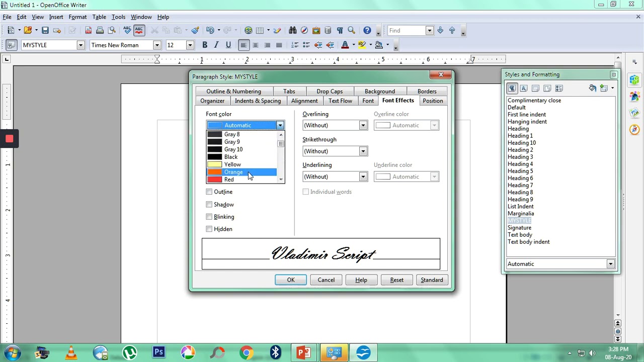
Task: Apply Underline formatting
Action: point(228,45)
